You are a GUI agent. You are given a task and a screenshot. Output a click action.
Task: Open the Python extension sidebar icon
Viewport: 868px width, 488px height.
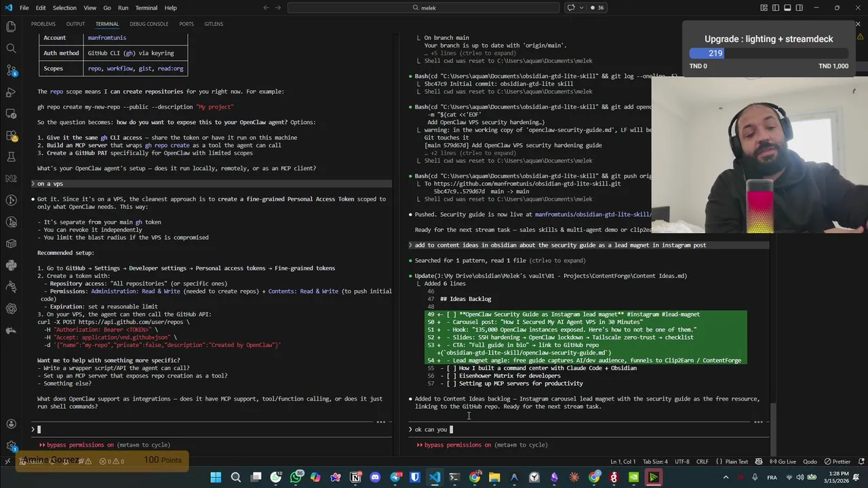coord(11,265)
